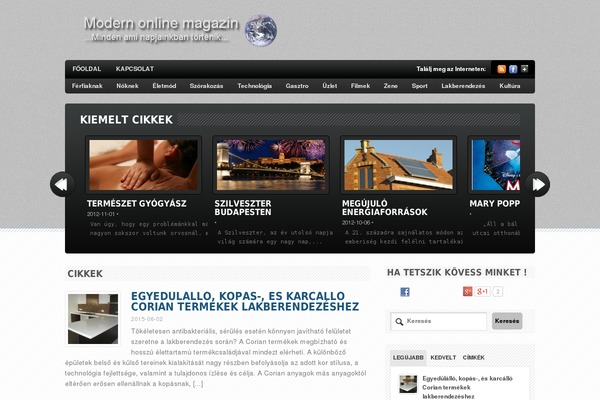Go to the Főoldal page

click(x=87, y=69)
